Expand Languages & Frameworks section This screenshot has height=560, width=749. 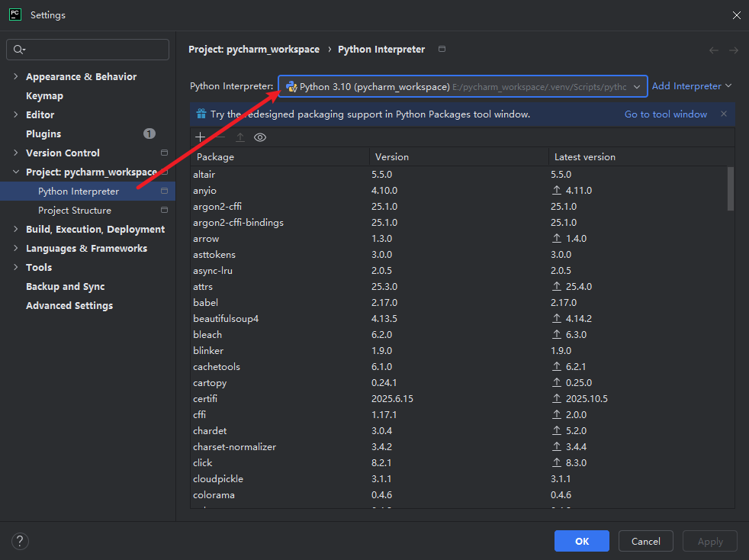click(x=16, y=249)
